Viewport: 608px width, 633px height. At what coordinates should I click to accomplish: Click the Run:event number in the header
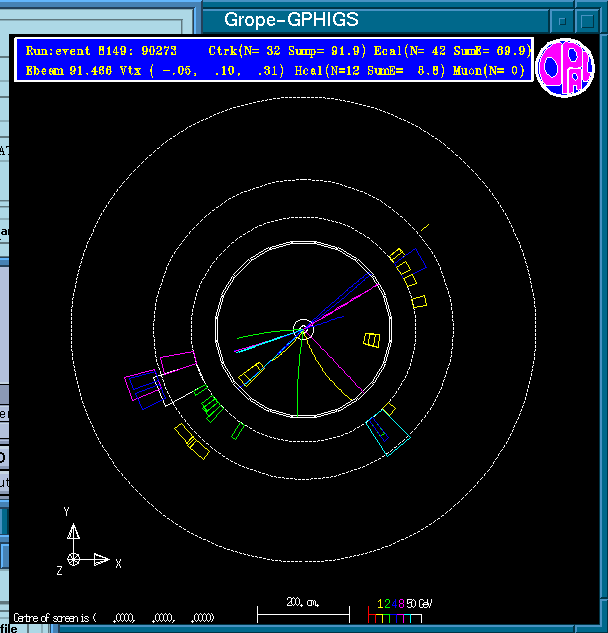click(107, 50)
